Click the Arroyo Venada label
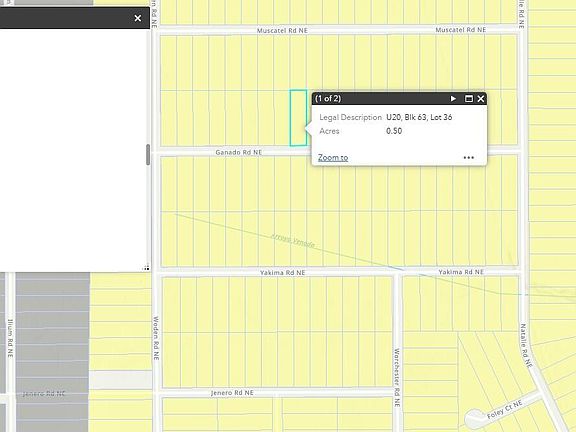Image resolution: width=576 pixels, height=432 pixels. (x=293, y=241)
